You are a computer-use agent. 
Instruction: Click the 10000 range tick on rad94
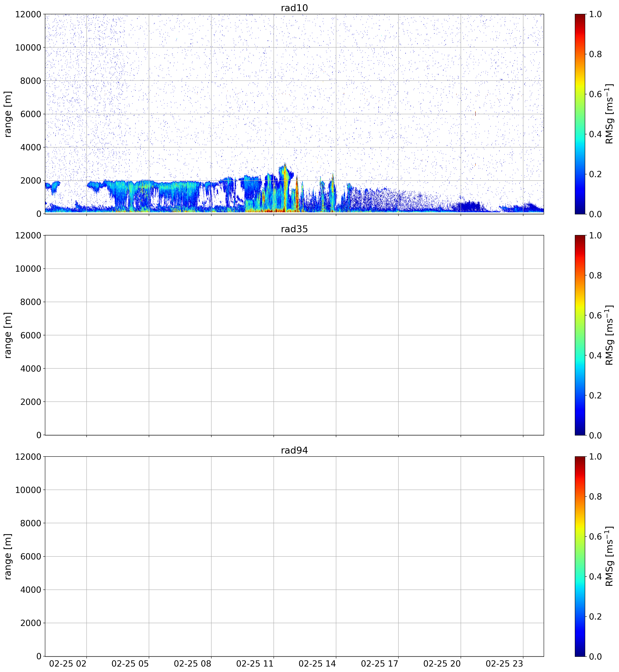click(x=28, y=490)
